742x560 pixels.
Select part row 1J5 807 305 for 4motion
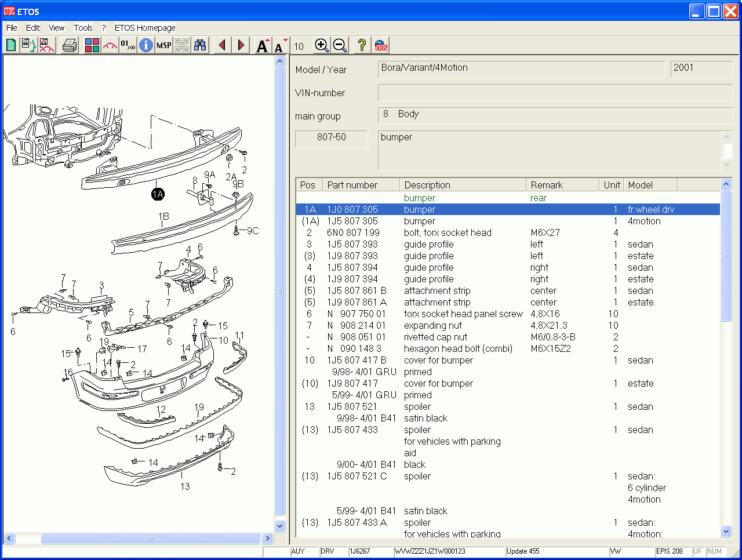[508, 221]
